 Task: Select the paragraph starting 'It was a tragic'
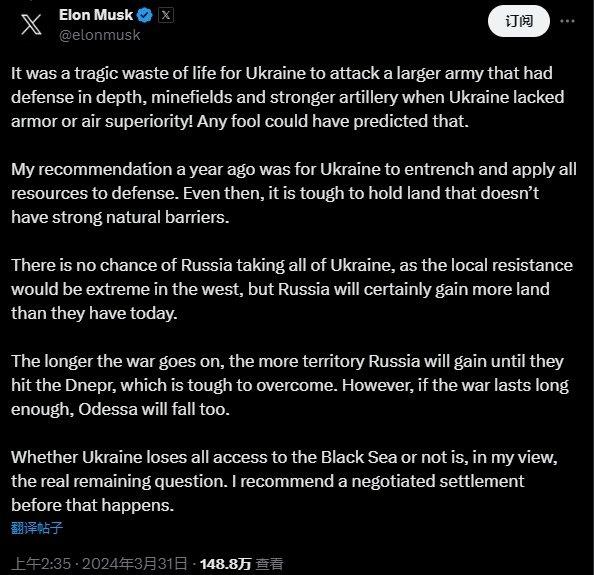click(x=288, y=97)
